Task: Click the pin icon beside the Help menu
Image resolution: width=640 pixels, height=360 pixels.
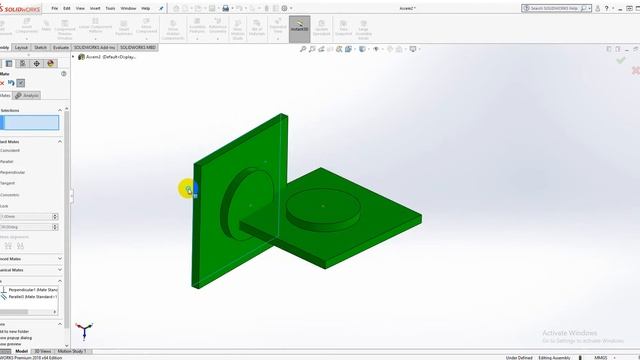Action: 161,8
